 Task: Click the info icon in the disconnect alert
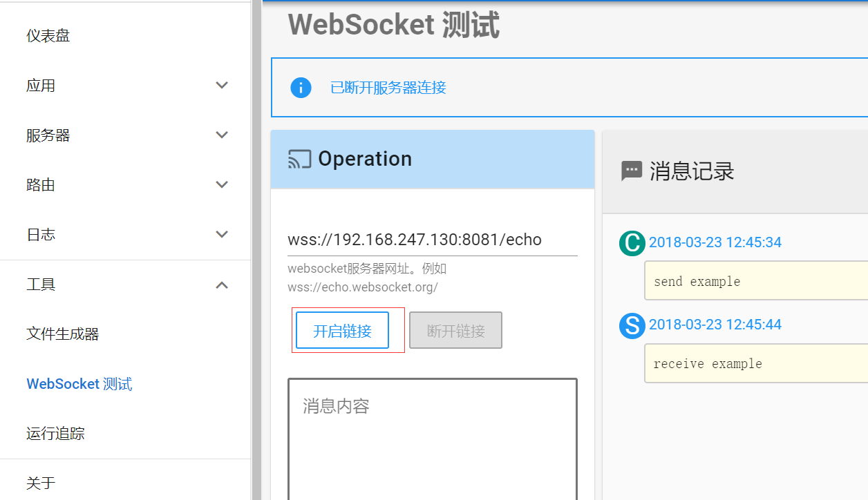300,88
